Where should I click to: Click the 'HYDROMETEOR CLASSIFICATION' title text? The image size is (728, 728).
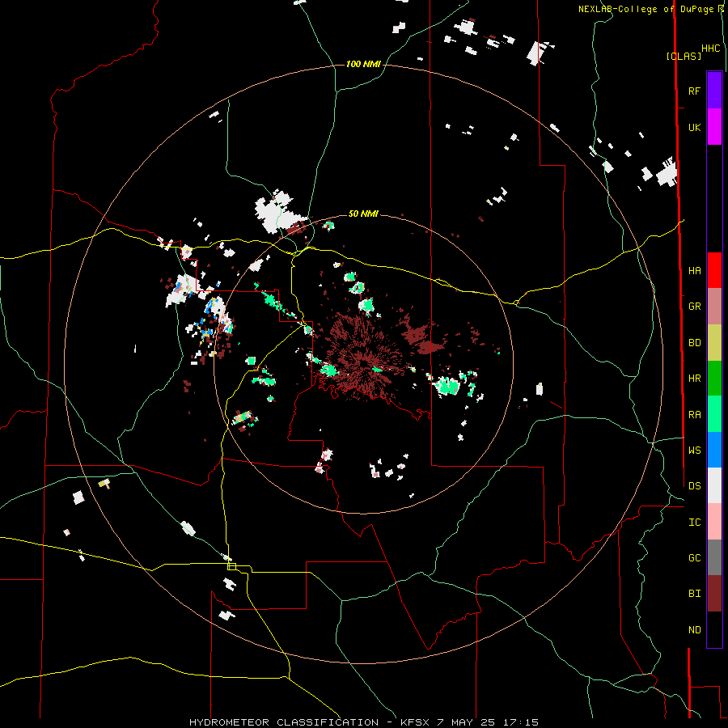click(284, 722)
